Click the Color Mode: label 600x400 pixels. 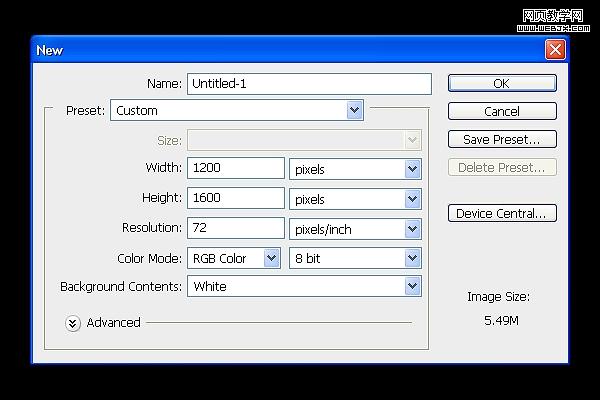(x=149, y=258)
